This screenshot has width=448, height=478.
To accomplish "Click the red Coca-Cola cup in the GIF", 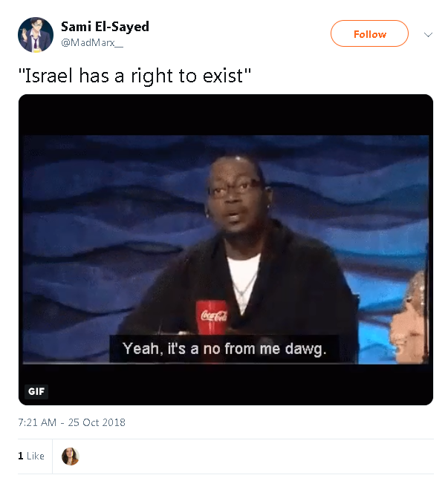I will [212, 318].
